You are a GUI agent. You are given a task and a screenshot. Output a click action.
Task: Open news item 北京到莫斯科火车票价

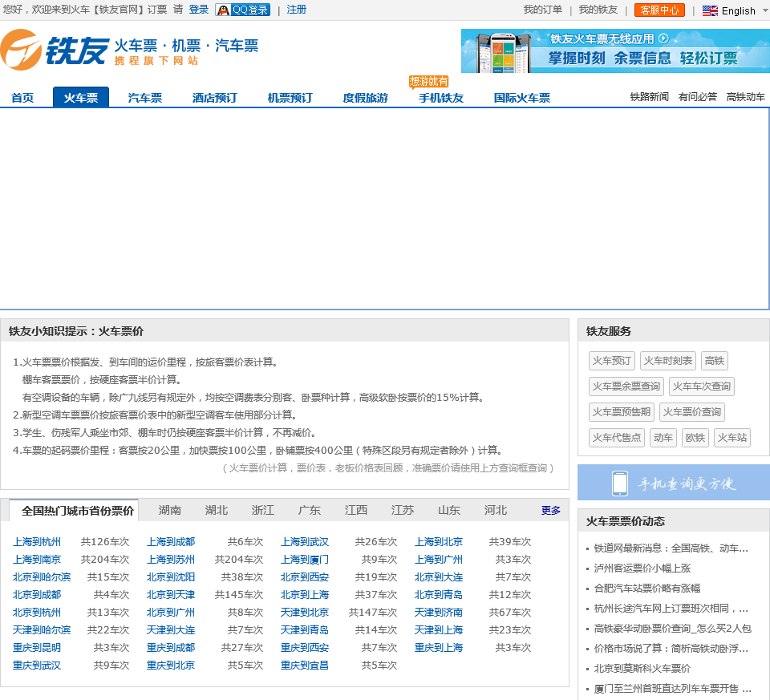click(642, 669)
